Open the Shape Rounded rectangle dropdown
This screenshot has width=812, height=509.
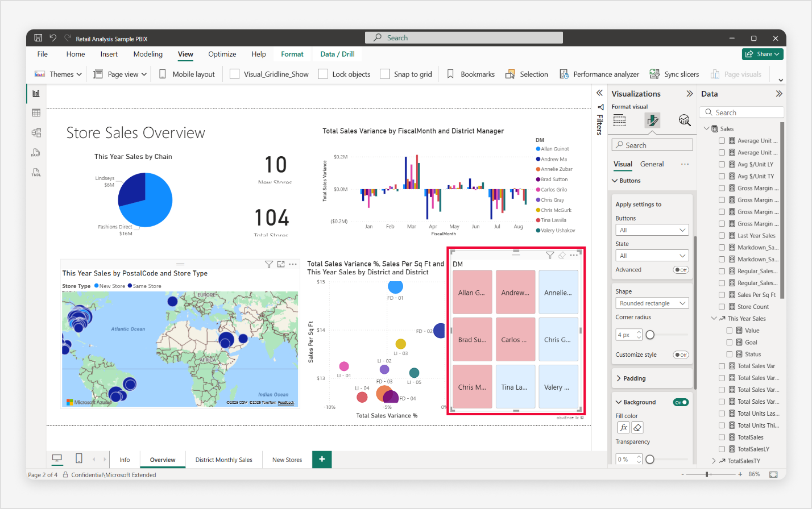point(652,303)
